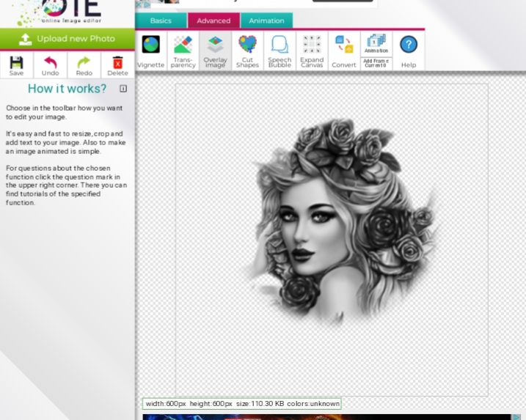Select the Advanced tab
Viewport: 526px width, 420px height.
tap(213, 21)
